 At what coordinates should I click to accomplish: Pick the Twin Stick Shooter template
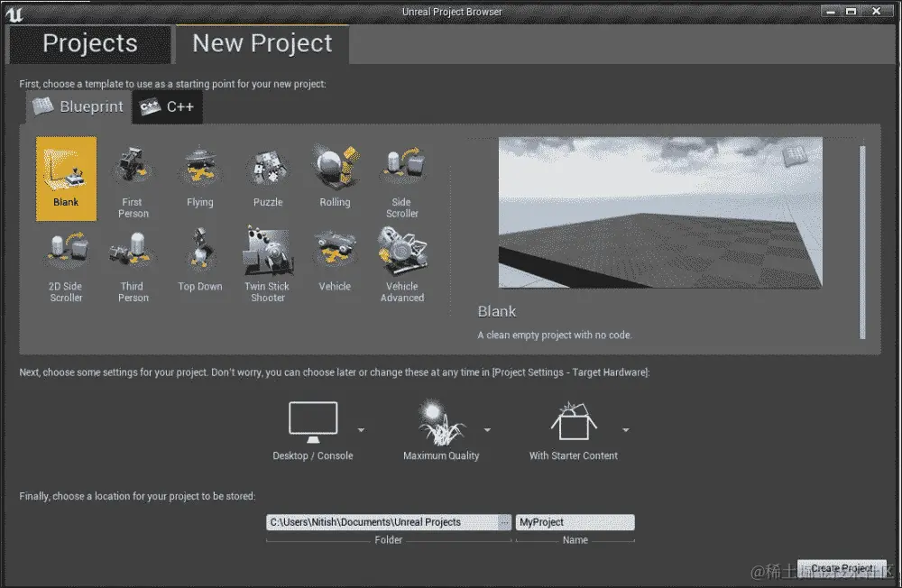click(x=268, y=266)
